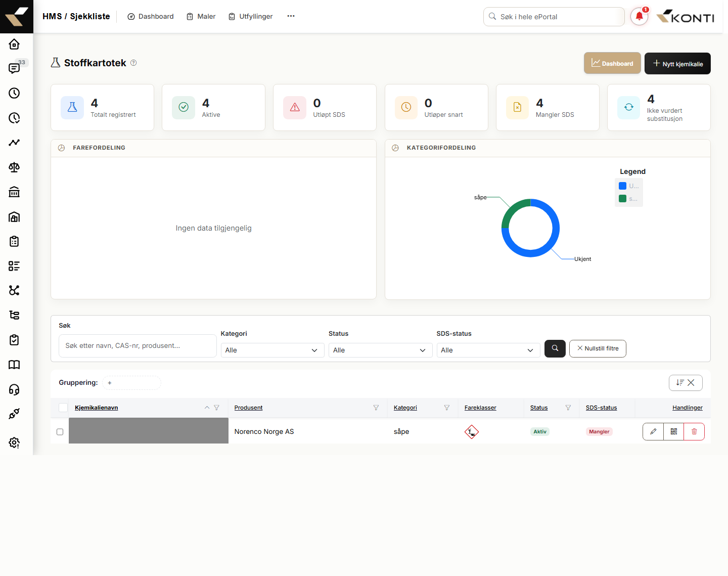Open the settings gear icon in sidebar
Image resolution: width=728 pixels, height=576 pixels.
[x=14, y=442]
